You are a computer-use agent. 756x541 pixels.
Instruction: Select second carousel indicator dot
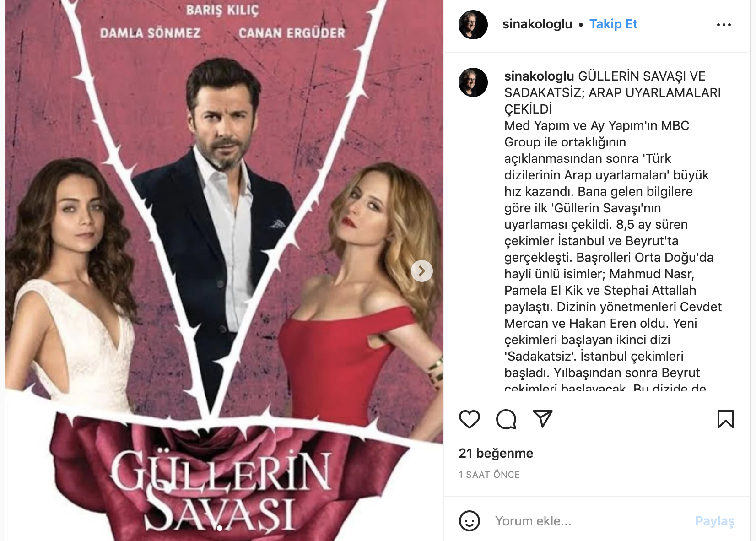230,528
